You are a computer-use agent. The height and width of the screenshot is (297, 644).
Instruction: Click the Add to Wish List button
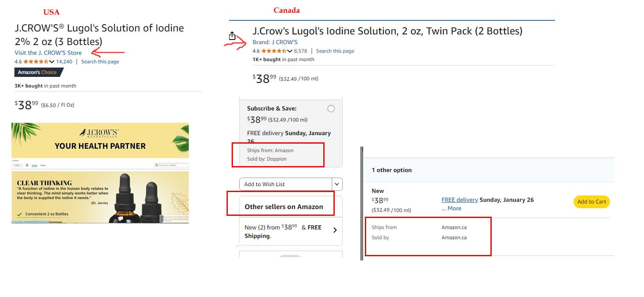(286, 184)
